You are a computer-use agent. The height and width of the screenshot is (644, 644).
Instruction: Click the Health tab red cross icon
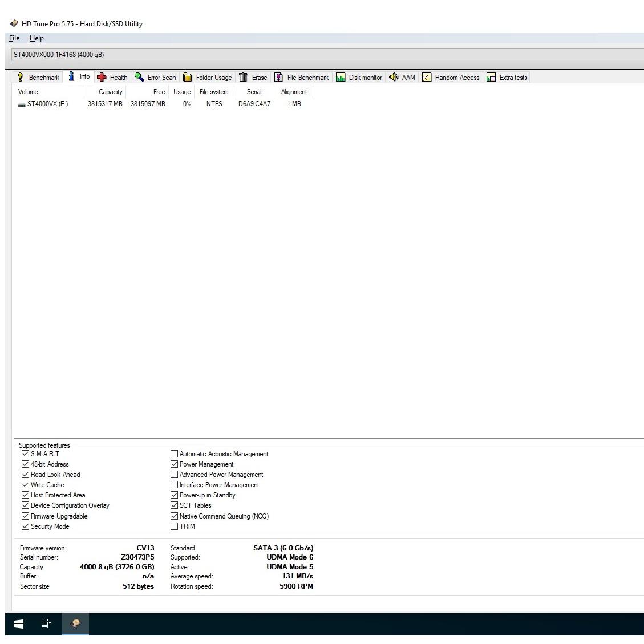(102, 78)
